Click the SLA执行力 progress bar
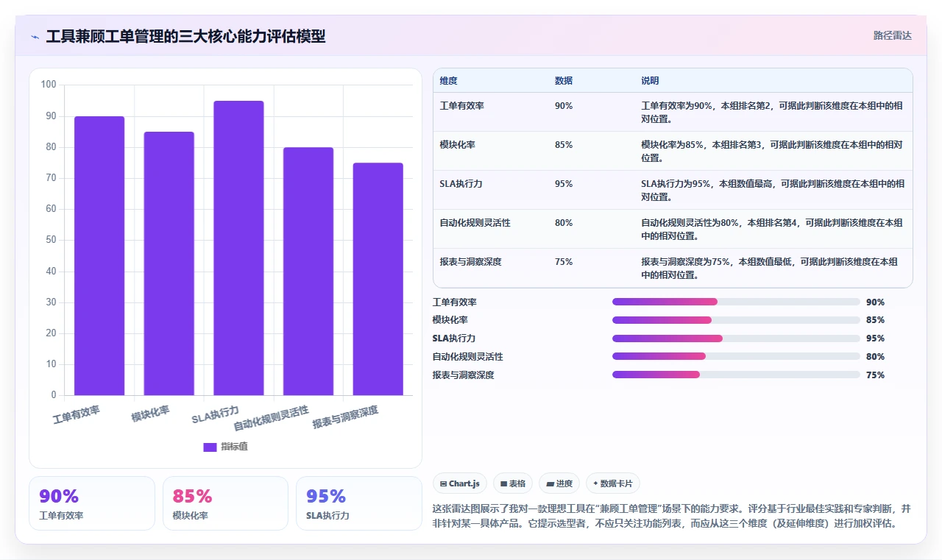The height and width of the screenshot is (560, 942). pyautogui.click(x=736, y=339)
